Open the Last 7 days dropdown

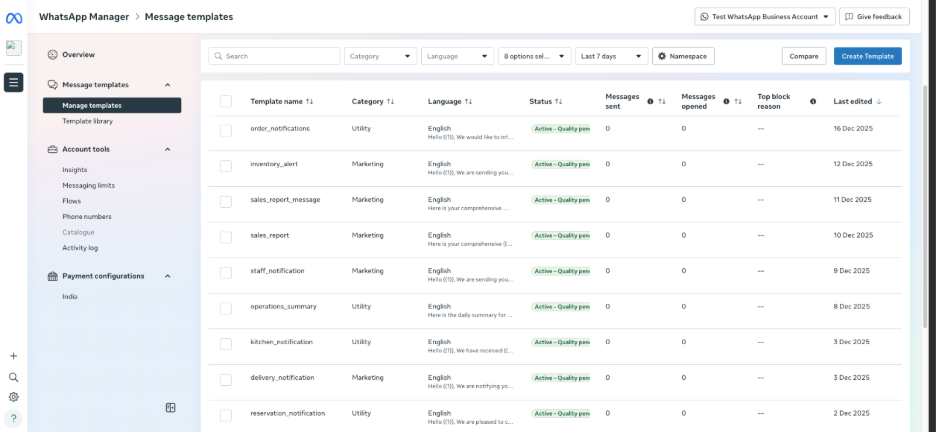click(x=612, y=56)
